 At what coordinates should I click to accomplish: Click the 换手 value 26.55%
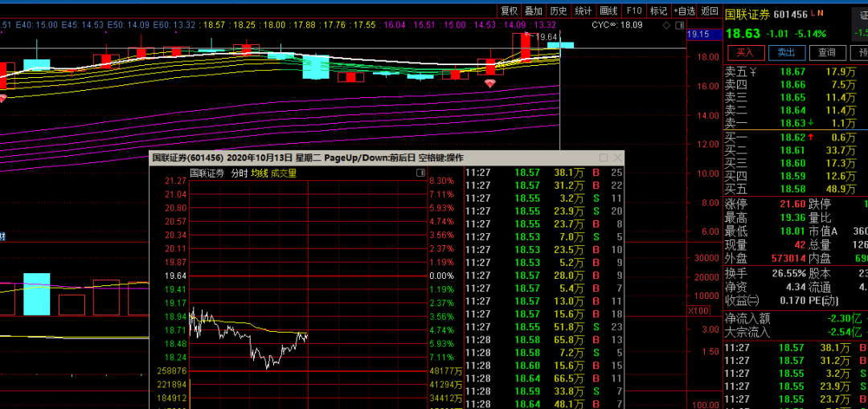789,273
